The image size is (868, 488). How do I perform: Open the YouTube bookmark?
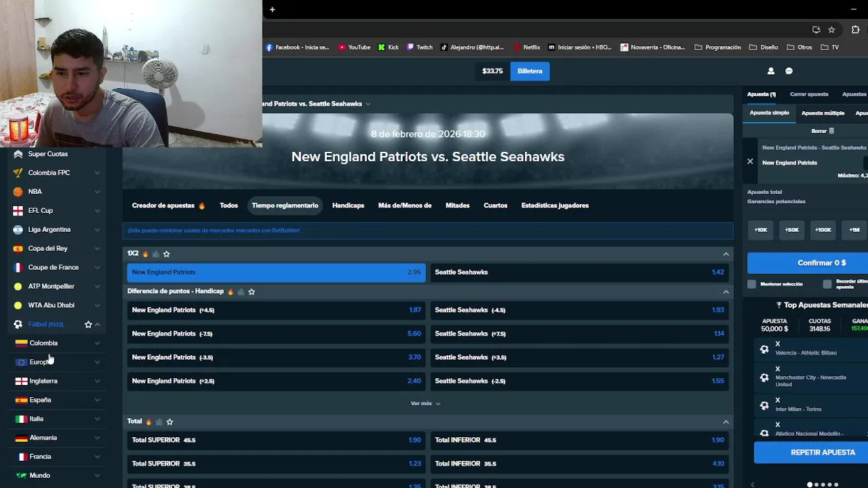tap(355, 47)
